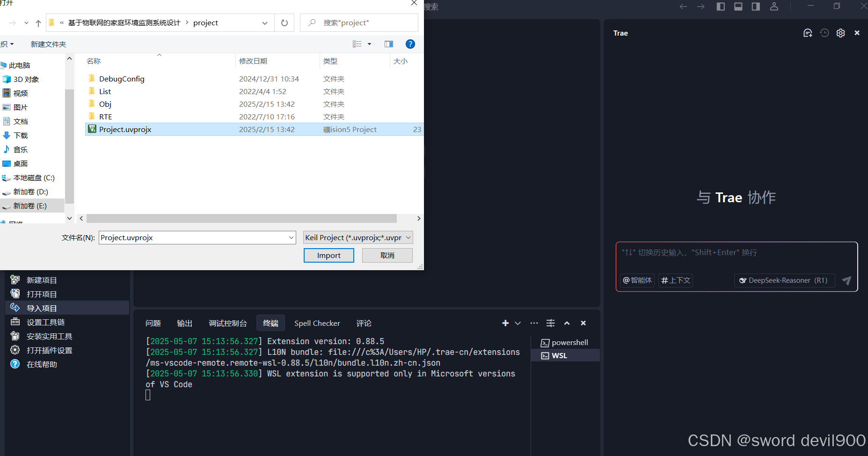Open 设置工具链 option
Screen dimensions: 868x456
click(x=45, y=323)
